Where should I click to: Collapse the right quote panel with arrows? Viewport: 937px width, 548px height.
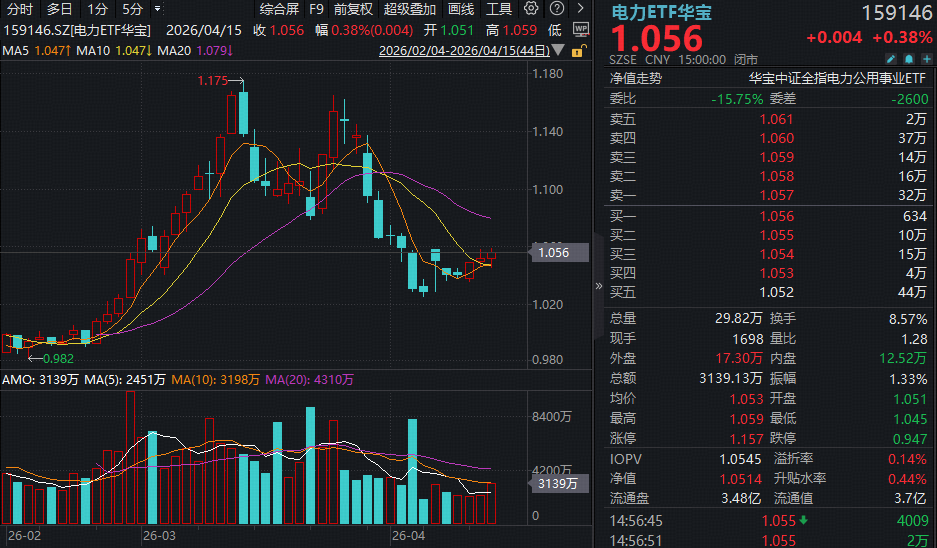click(x=600, y=286)
